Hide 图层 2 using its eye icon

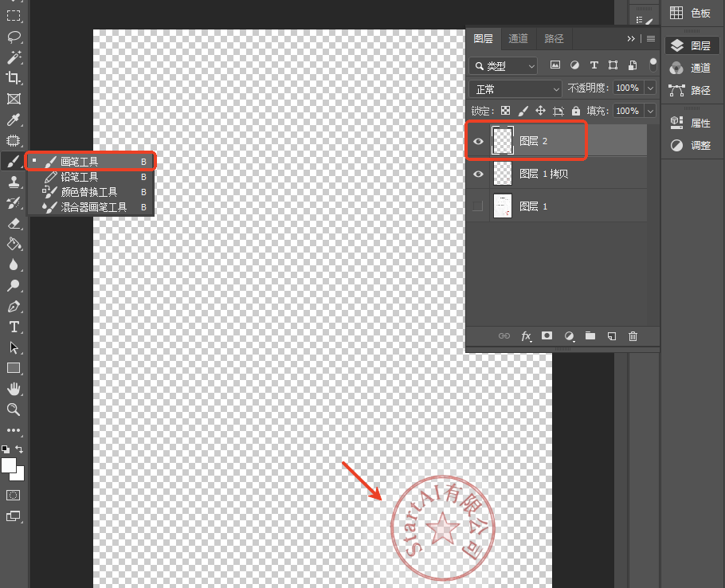click(478, 141)
